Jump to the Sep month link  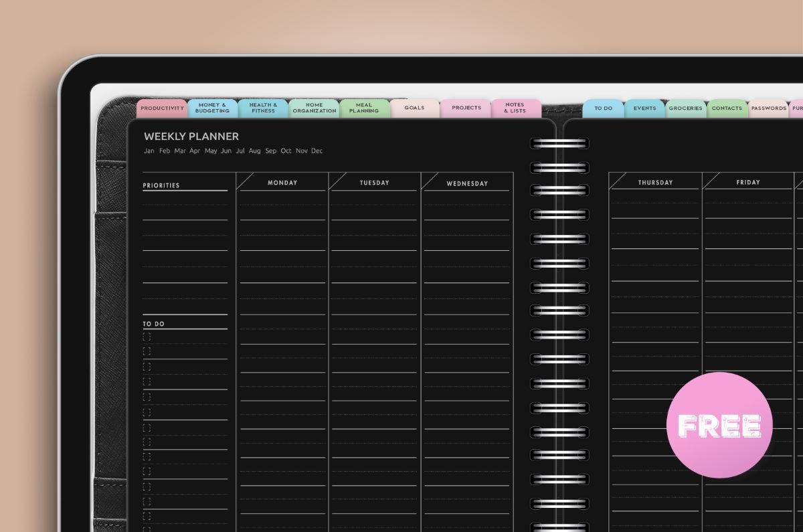pos(270,151)
